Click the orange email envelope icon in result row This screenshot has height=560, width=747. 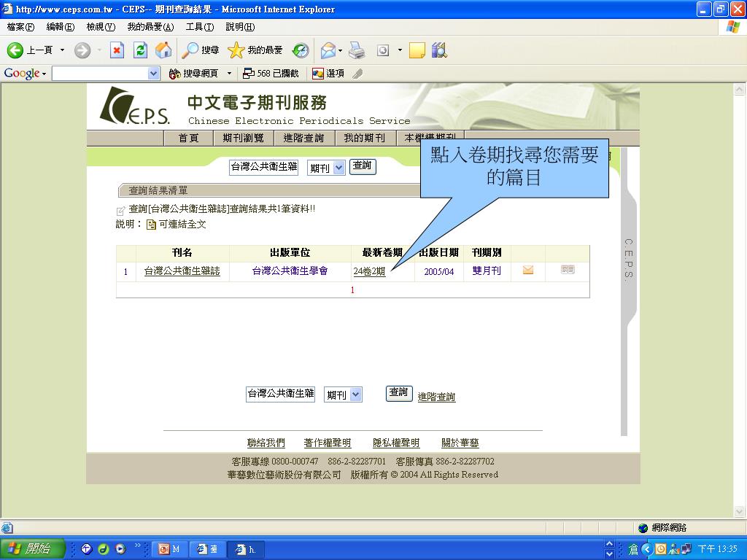528,270
